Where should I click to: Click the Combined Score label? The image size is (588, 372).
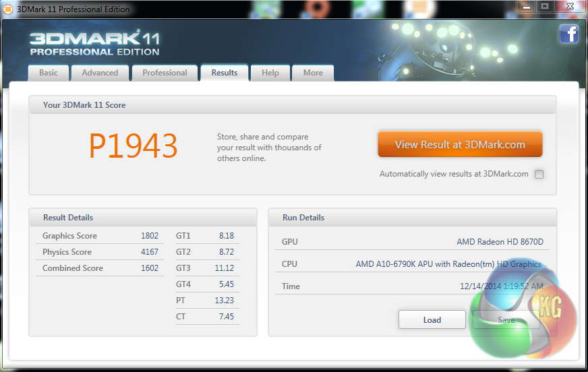point(72,268)
